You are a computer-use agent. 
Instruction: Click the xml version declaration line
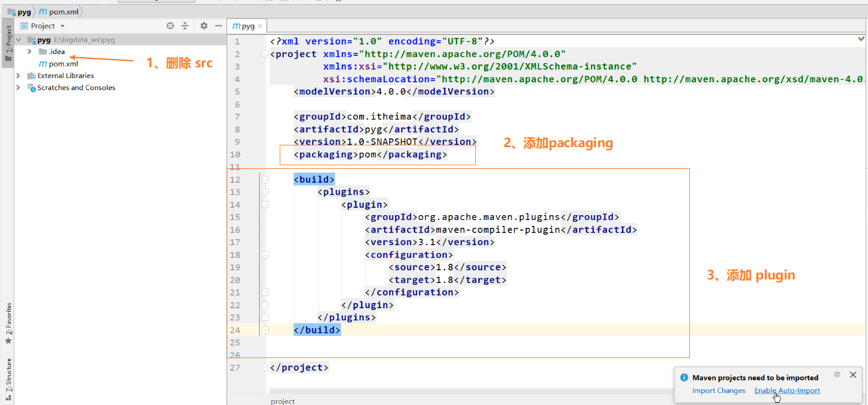pyautogui.click(x=383, y=41)
